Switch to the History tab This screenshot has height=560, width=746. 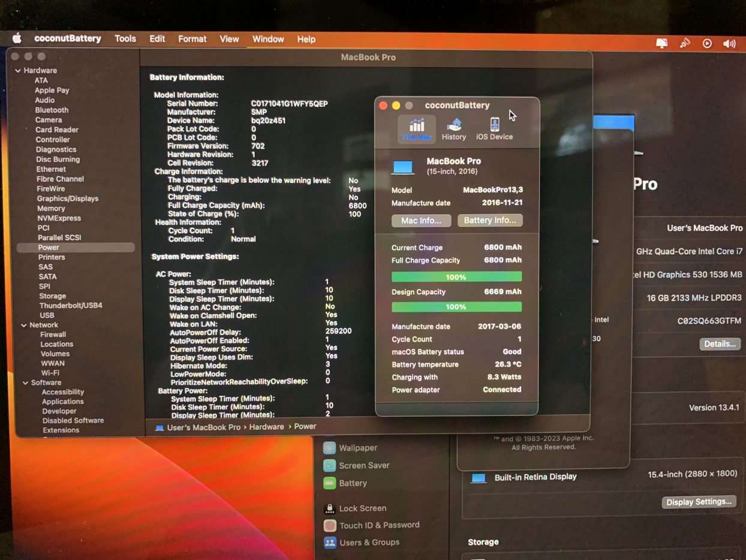click(454, 130)
